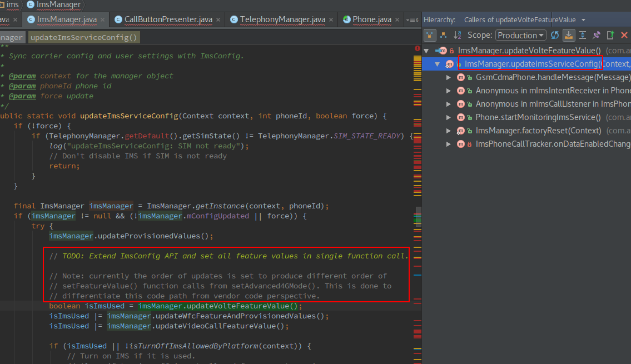
Task: Click method icon of mImsIntentReceiver row
Action: click(x=461, y=91)
